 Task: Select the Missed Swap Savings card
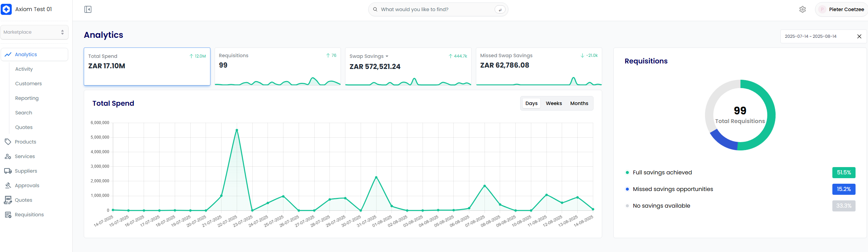pyautogui.click(x=539, y=66)
